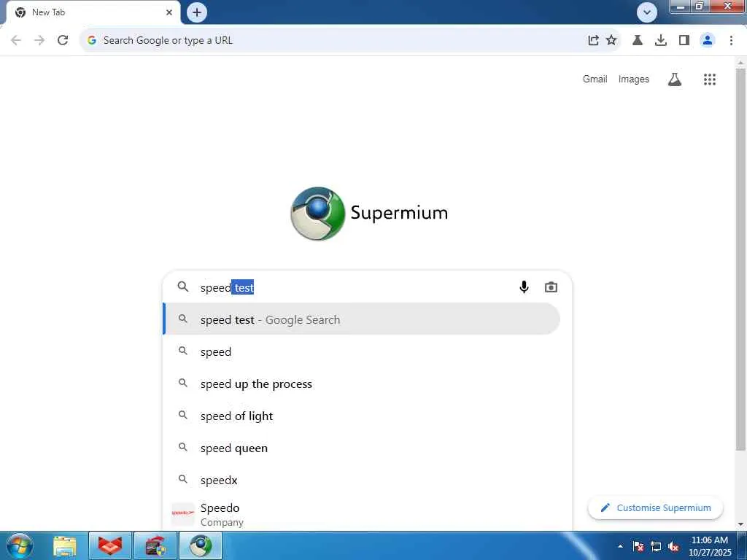Choose suggestion 'speed of light'
The height and width of the screenshot is (560, 747).
[362, 416]
